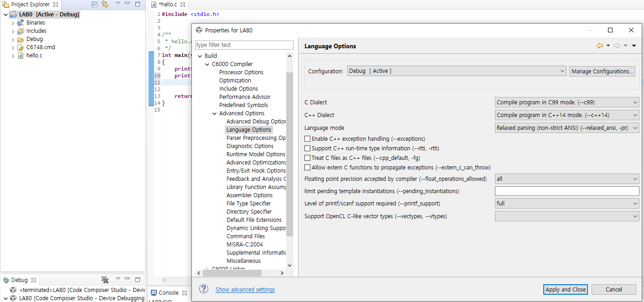This screenshot has width=644, height=302.
Task: Select Predefined Symbols tree item
Action: point(243,105)
